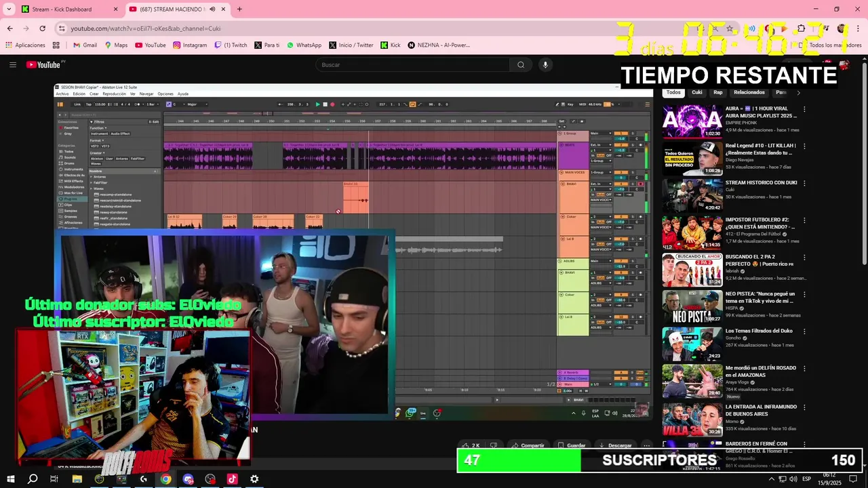The height and width of the screenshot is (488, 868).
Task: Click the YouTube Buscar search field
Action: click(x=412, y=64)
